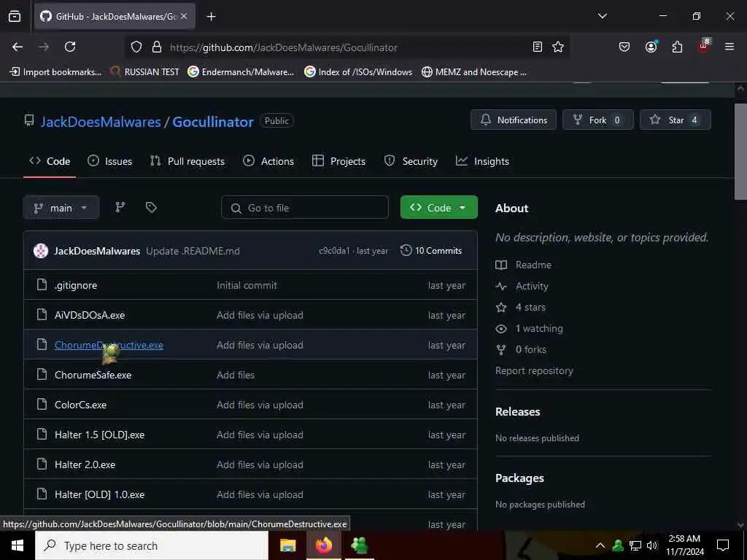747x560 pixels.
Task: Open the RUSSIAN TEST bookmark
Action: [144, 72]
